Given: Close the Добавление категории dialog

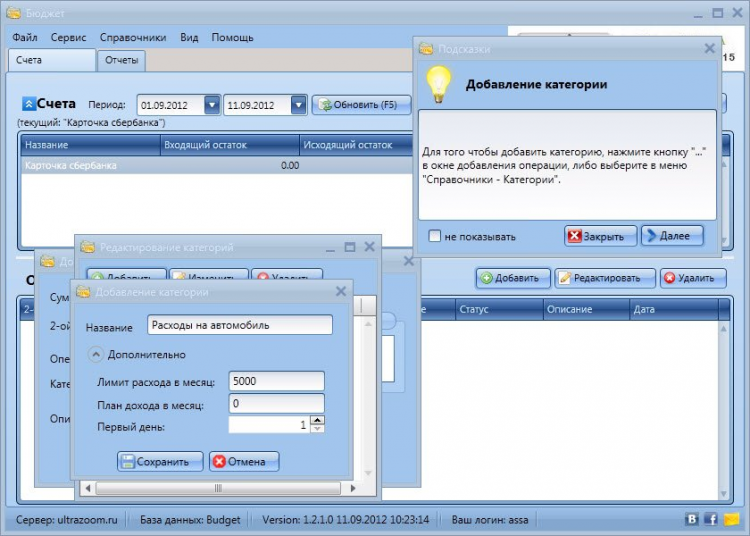Looking at the screenshot, I should click(341, 291).
